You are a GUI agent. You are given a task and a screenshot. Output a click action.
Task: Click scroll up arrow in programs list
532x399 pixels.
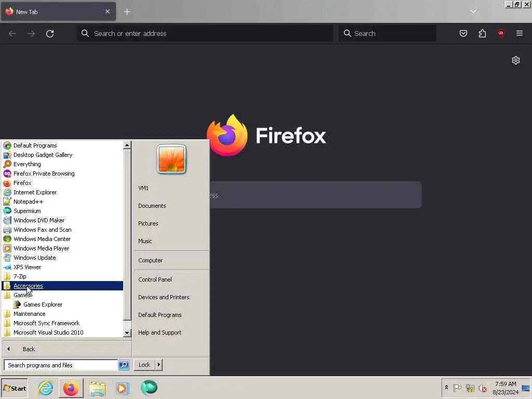pyautogui.click(x=127, y=145)
